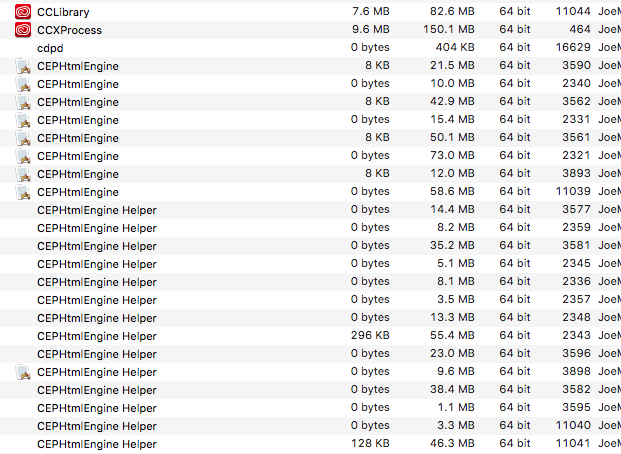Click the 23.0 MB memory value
Image resolution: width=621 pixels, height=454 pixels.
click(452, 354)
